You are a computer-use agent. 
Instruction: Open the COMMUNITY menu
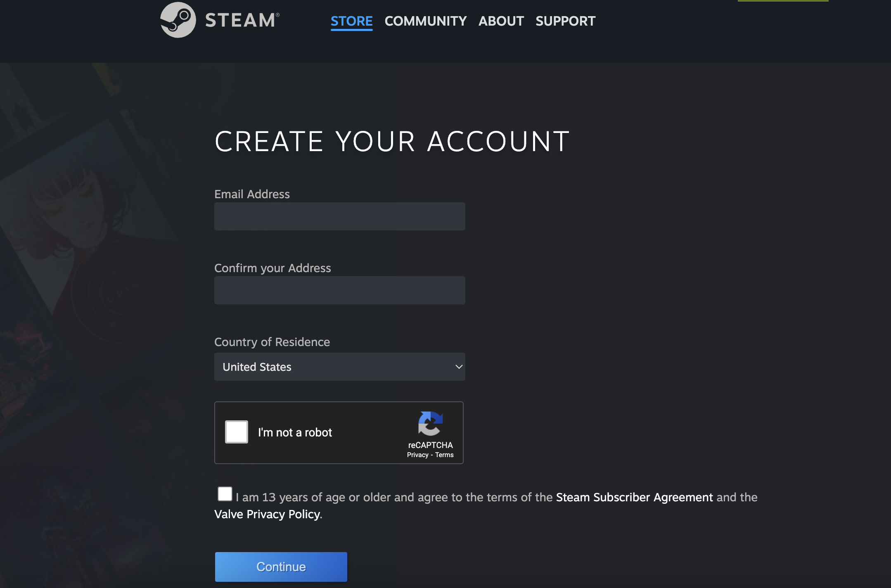point(426,21)
